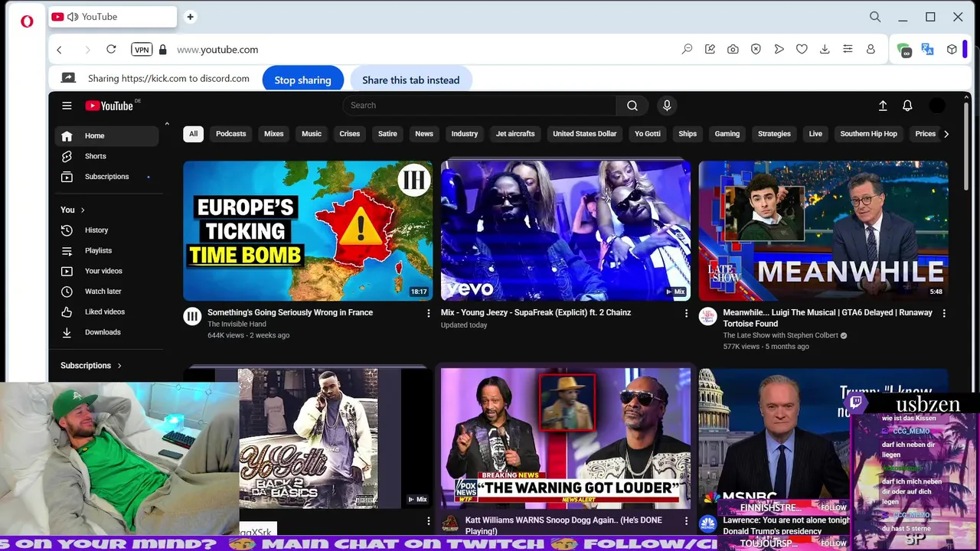
Task: Click the Stop sharing button
Action: [x=303, y=80]
